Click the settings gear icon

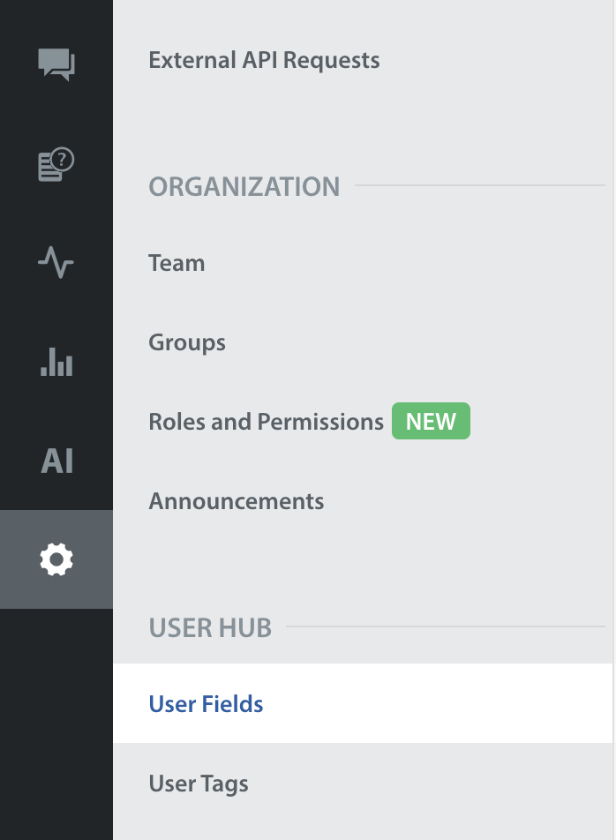point(56,559)
